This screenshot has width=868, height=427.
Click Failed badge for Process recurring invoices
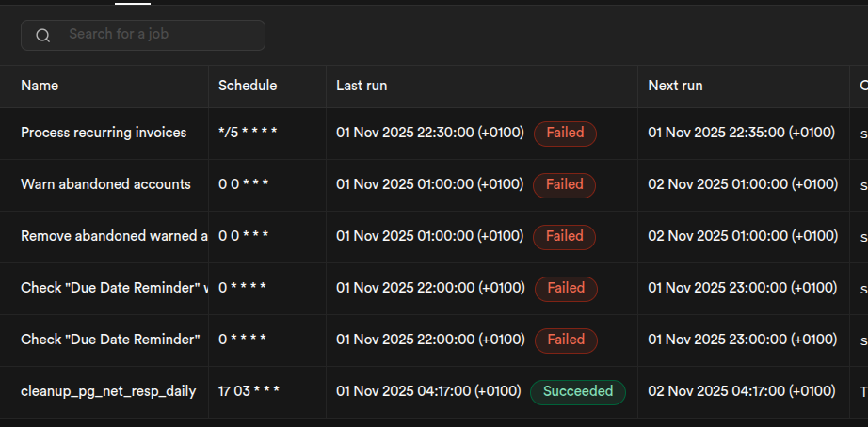(x=565, y=134)
